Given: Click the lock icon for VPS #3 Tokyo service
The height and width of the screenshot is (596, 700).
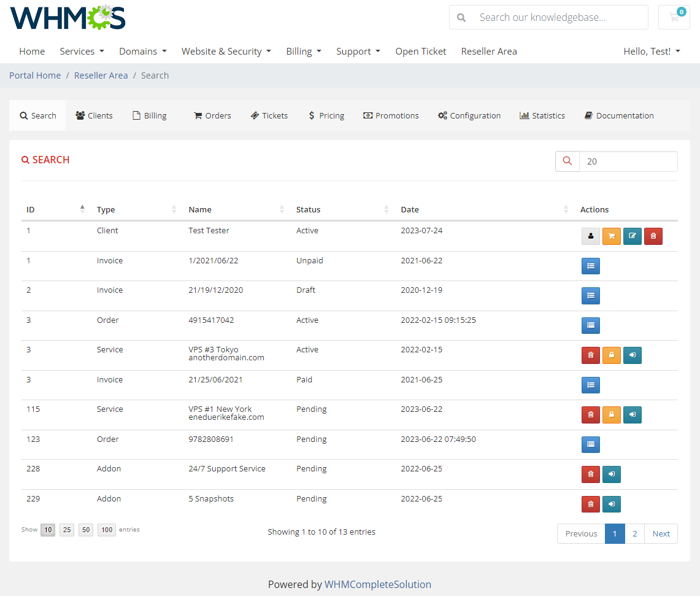Looking at the screenshot, I should [x=611, y=355].
